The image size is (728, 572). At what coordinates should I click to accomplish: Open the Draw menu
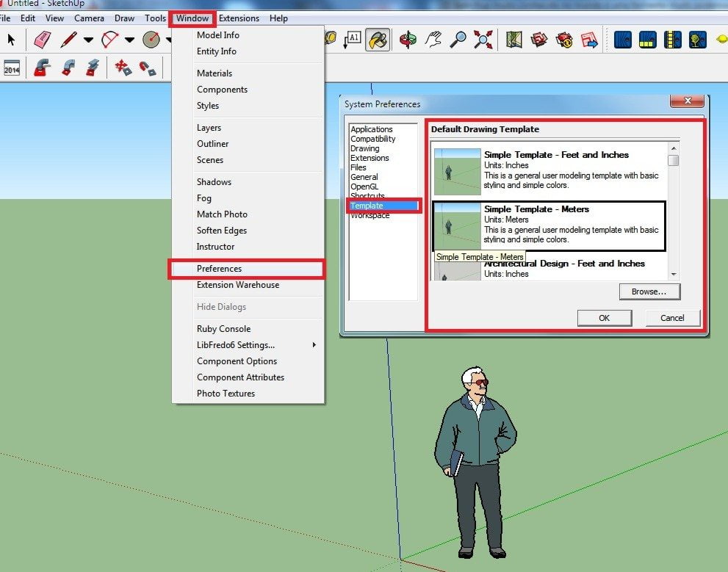[x=124, y=18]
